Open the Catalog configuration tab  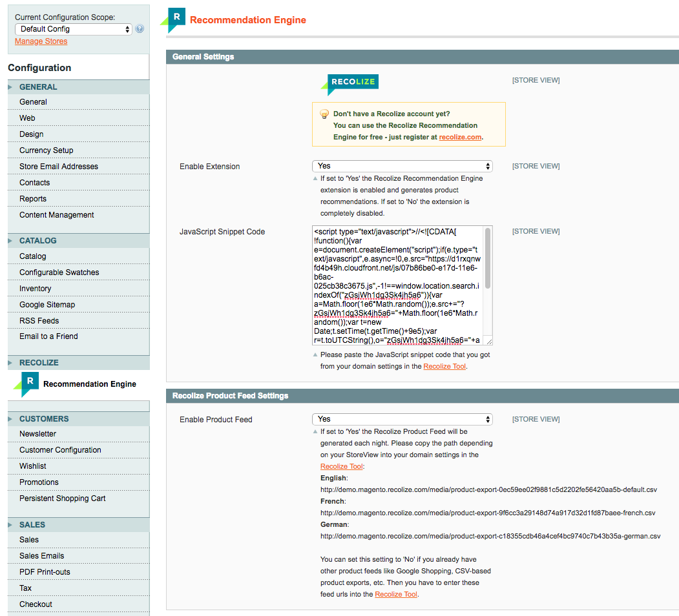point(78,256)
